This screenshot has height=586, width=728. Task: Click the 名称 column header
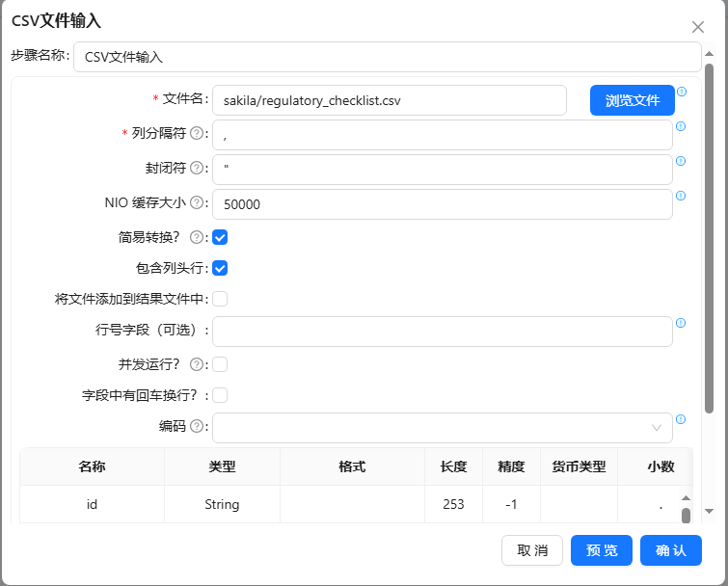point(92,466)
